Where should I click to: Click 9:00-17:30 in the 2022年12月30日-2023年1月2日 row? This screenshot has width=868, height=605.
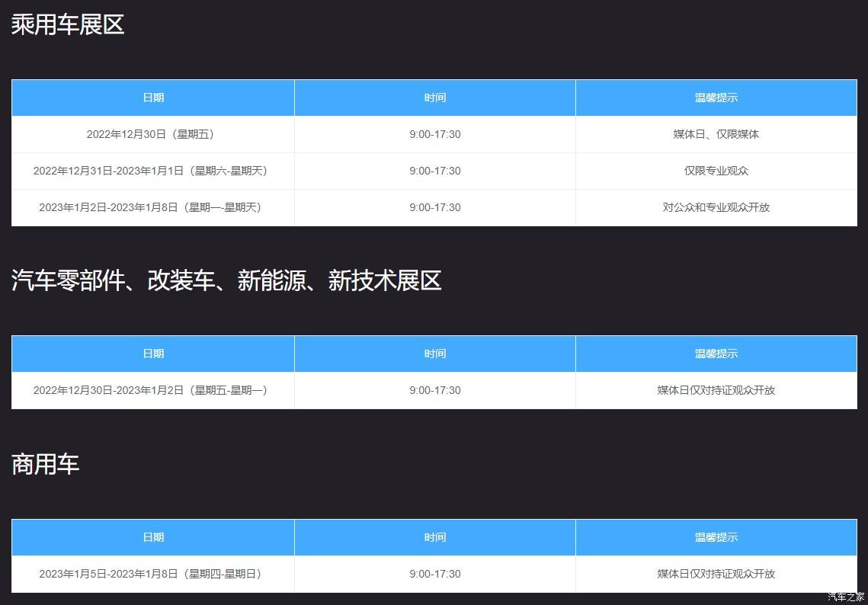coord(435,390)
